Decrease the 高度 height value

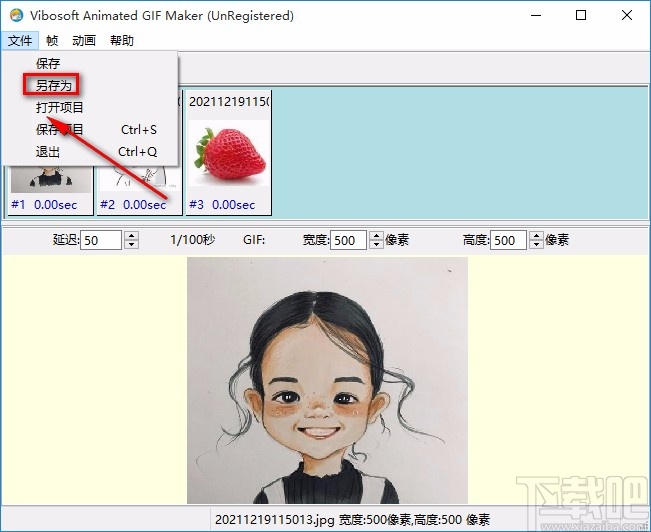536,244
